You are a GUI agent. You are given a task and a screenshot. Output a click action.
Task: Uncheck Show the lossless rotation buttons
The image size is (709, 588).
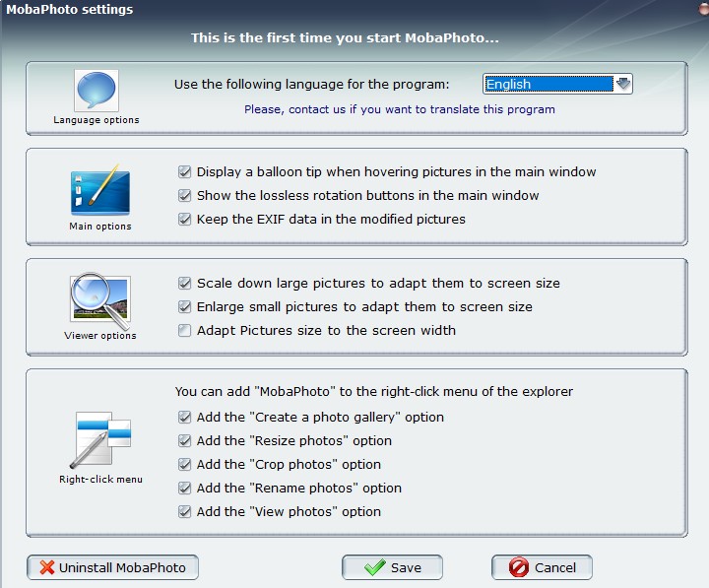pyautogui.click(x=184, y=195)
